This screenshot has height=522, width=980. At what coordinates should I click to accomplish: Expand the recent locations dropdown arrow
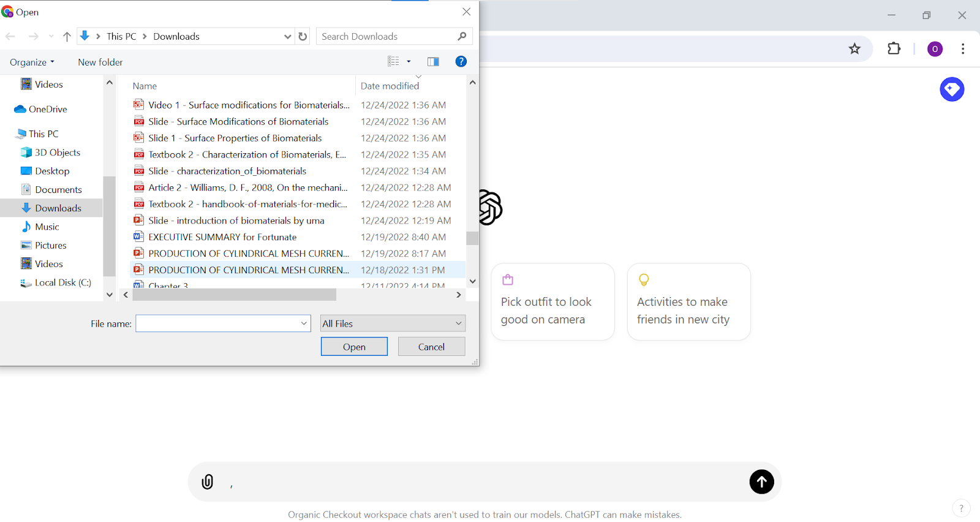[x=51, y=36]
